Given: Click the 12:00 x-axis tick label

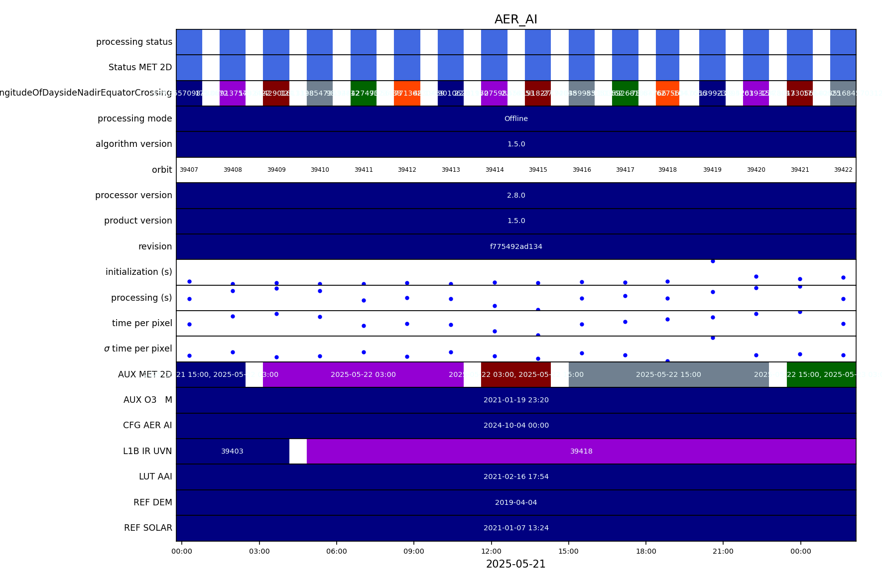Looking at the screenshot, I should [491, 551].
